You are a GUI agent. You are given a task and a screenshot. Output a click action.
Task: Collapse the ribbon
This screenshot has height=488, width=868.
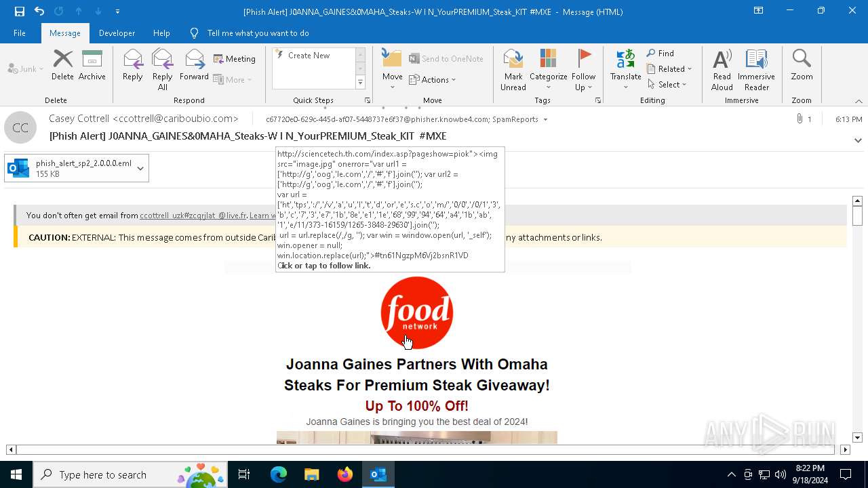[858, 101]
